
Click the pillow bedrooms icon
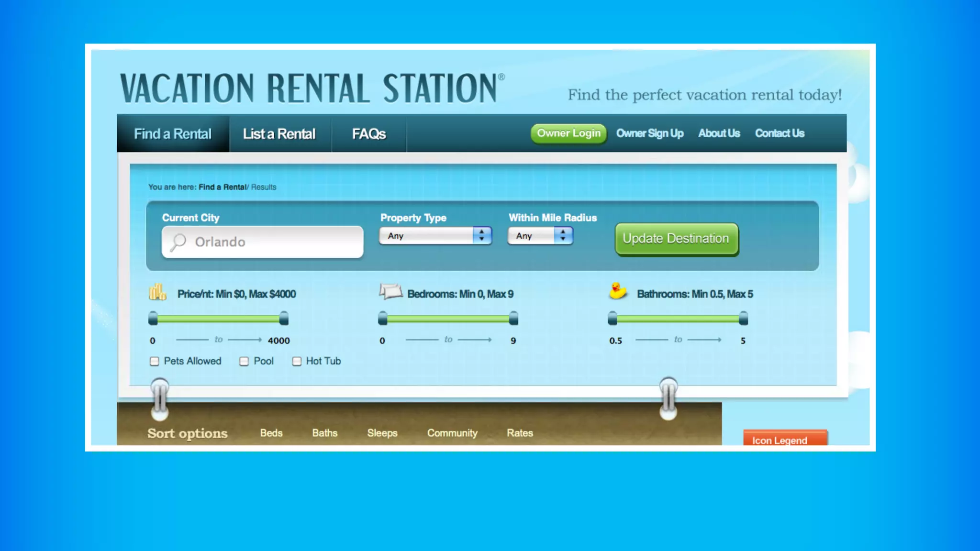[390, 291]
